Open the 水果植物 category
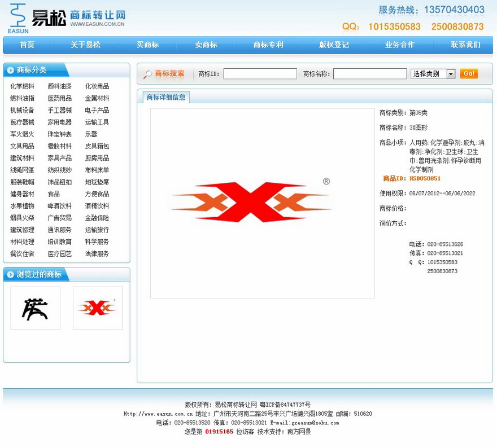 pyautogui.click(x=22, y=206)
